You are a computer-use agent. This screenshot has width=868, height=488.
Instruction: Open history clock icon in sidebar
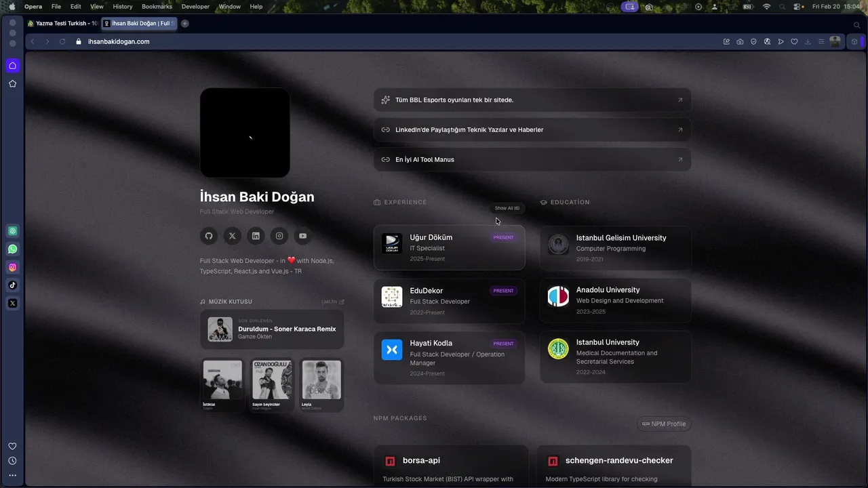click(12, 461)
